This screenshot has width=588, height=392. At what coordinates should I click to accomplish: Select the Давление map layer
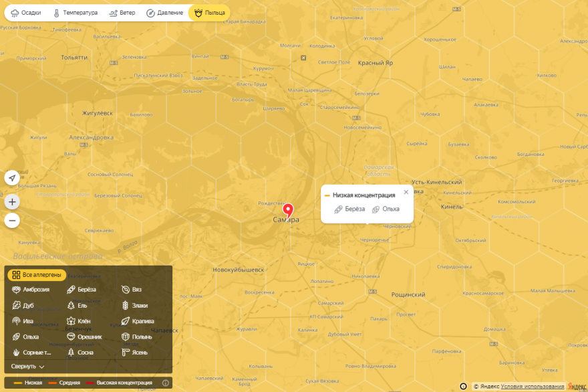coord(164,13)
